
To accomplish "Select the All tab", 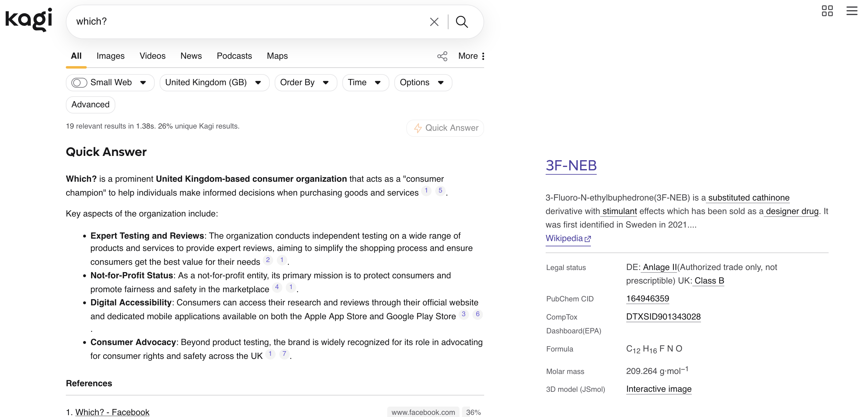I will (76, 56).
